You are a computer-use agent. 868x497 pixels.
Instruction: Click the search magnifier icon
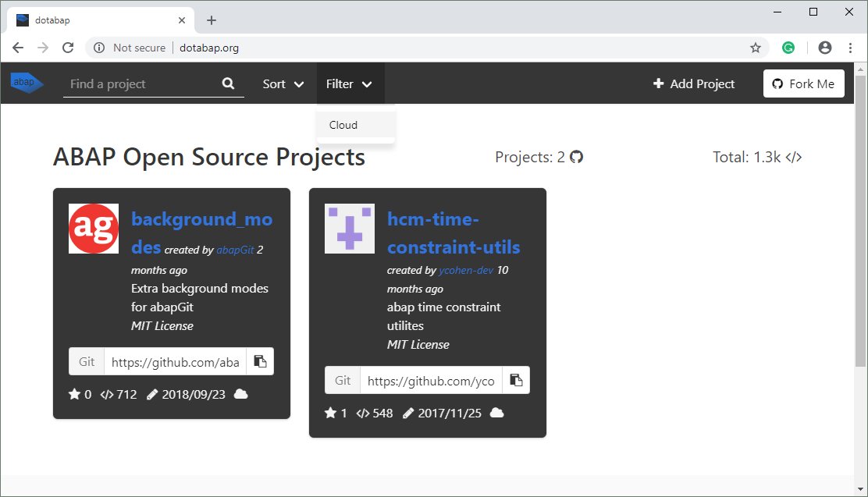[228, 83]
